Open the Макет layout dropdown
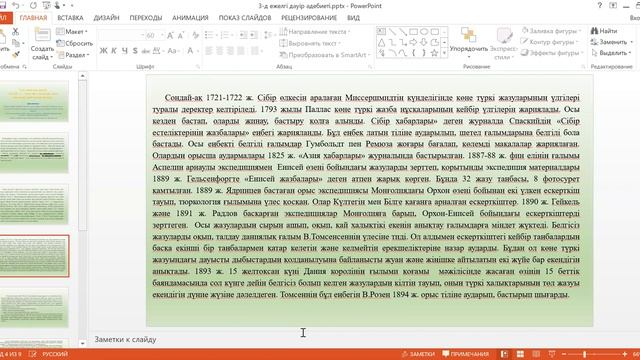The height and width of the screenshot is (360, 640). (72, 31)
